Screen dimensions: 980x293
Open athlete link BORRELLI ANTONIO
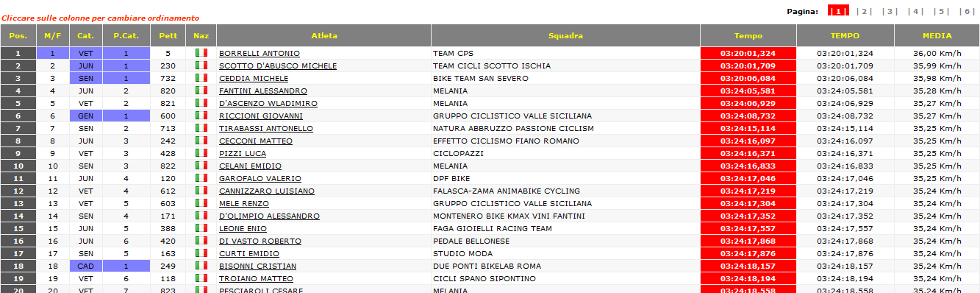(260, 53)
